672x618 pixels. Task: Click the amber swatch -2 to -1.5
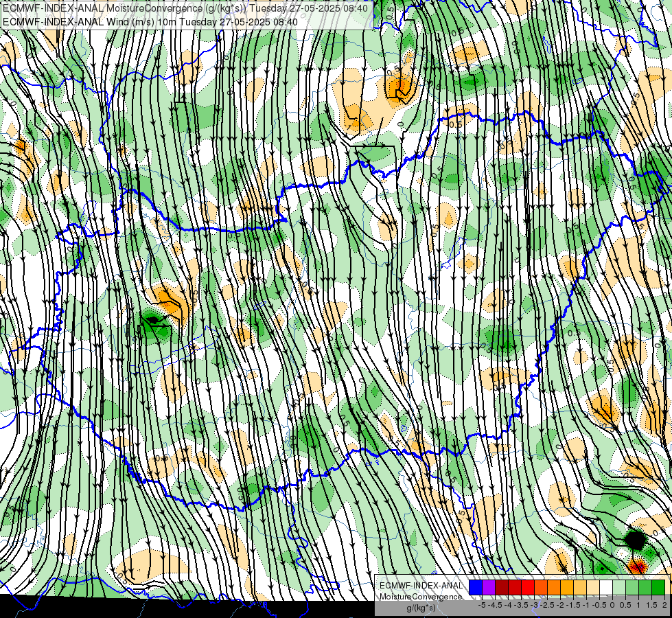pos(567,587)
